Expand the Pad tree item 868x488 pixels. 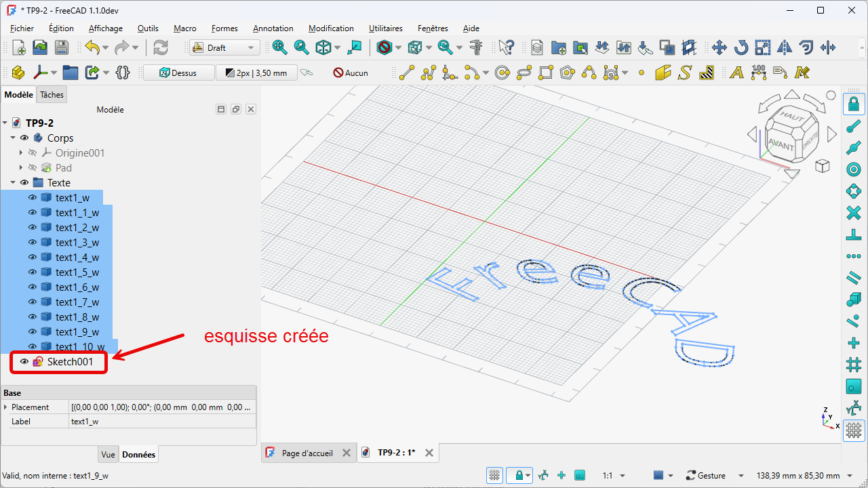pyautogui.click(x=21, y=168)
